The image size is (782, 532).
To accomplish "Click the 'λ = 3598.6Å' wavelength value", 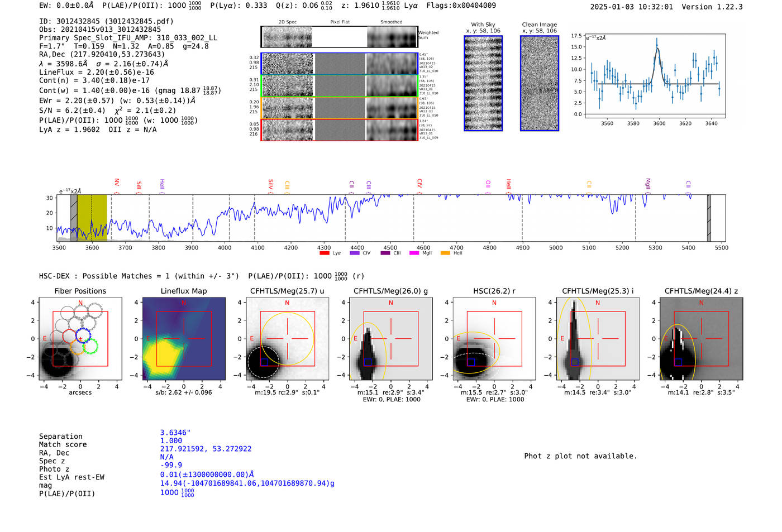I will tap(63, 64).
